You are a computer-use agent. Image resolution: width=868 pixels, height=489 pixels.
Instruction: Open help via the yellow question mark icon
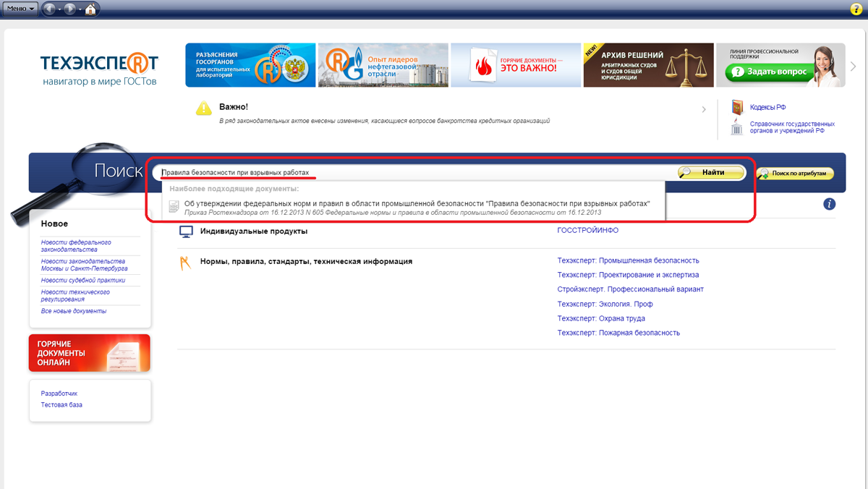(x=856, y=9)
